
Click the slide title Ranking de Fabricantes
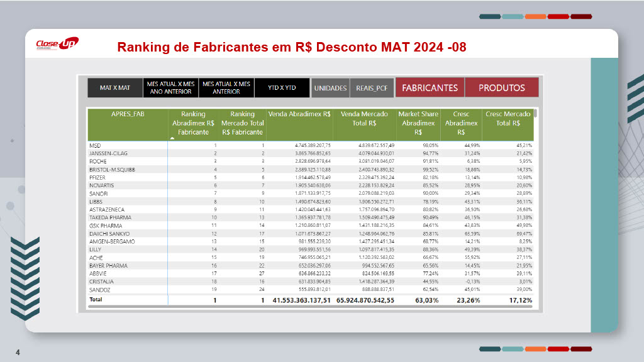coord(292,47)
